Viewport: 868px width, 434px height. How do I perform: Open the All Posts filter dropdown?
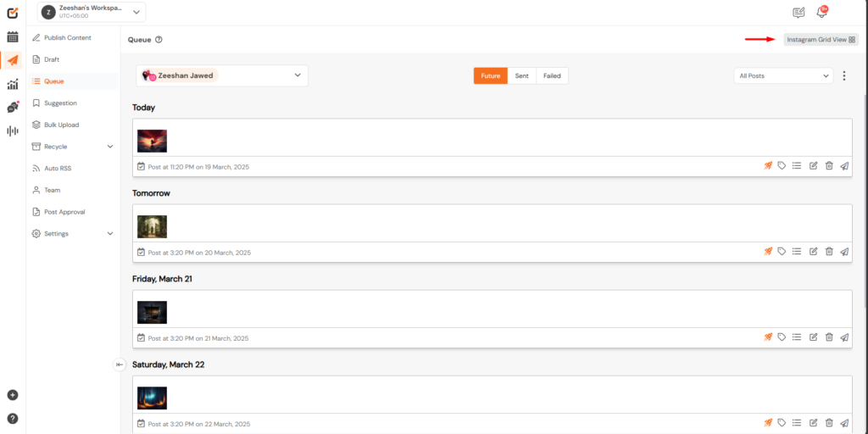click(783, 75)
